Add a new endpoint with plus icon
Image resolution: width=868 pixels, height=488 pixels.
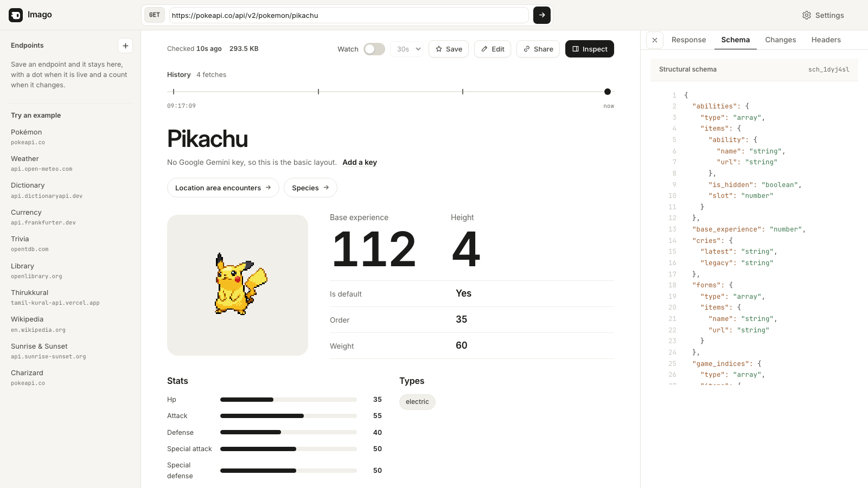(125, 46)
